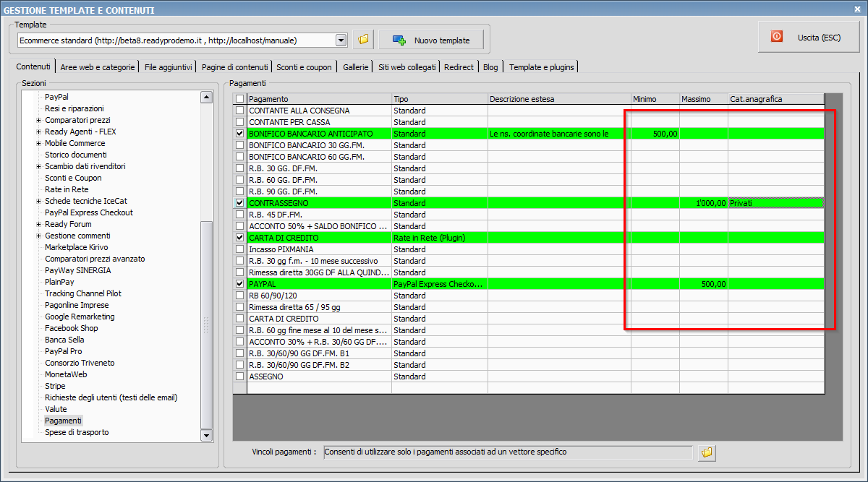
Task: Switch to the Redirect tab
Action: (459, 67)
